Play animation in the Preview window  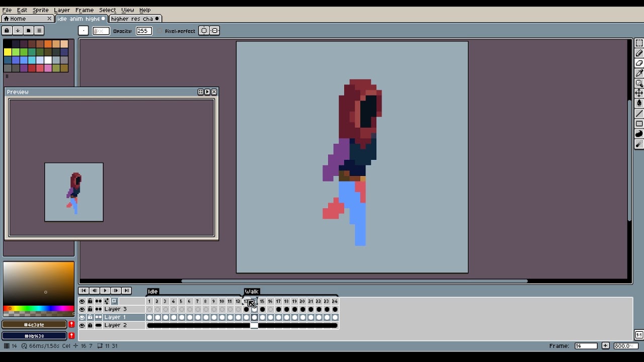207,92
